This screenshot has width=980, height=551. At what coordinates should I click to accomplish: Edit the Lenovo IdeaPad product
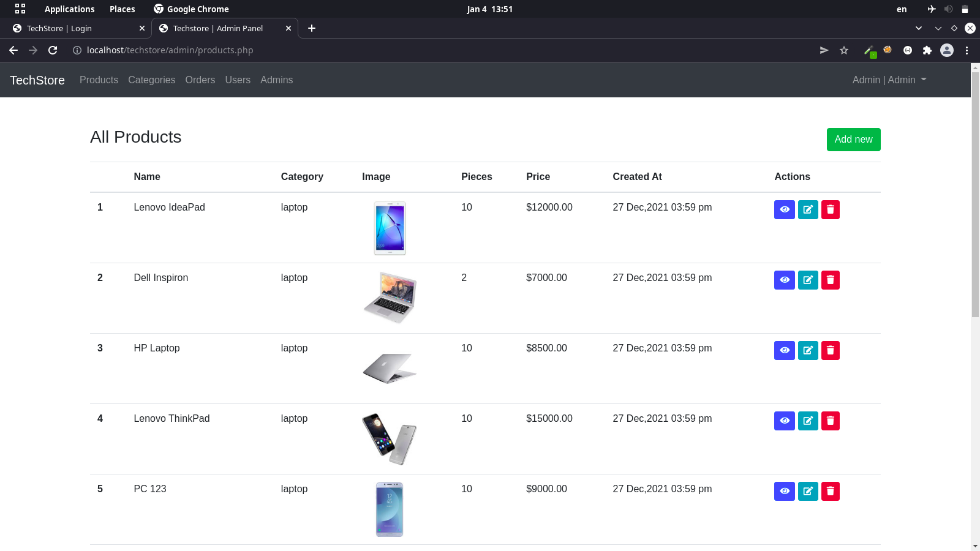click(808, 209)
